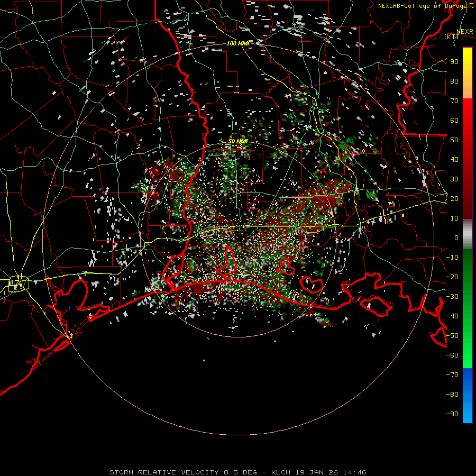Screen dimensions: 476x476
Task: Click the legend value "-90"
Action: [x=452, y=414]
